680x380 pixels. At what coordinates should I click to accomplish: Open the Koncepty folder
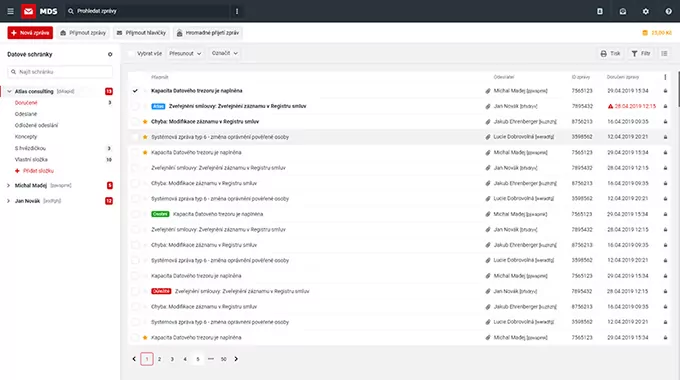26,137
